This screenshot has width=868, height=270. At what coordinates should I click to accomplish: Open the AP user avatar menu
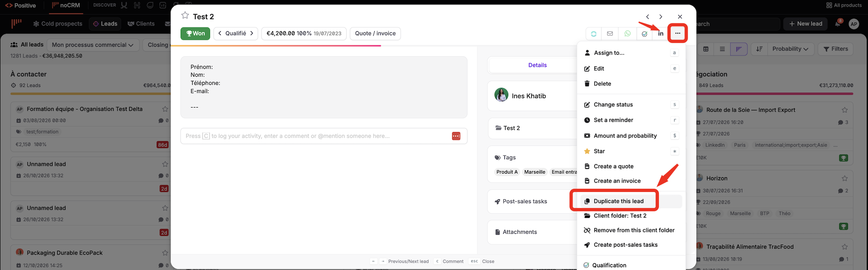pos(854,24)
